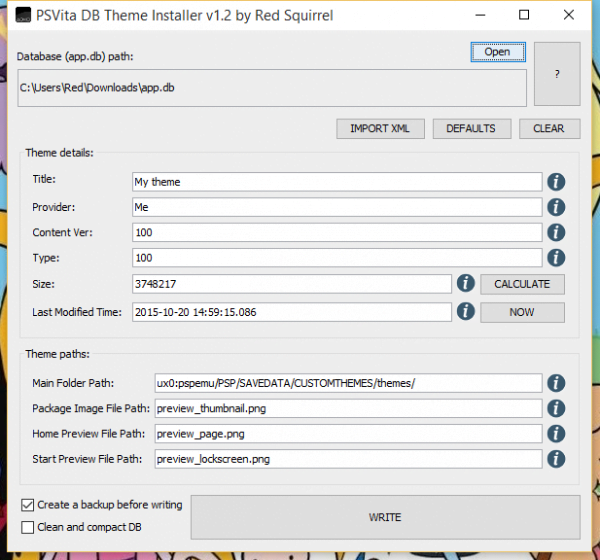Click the info icon beside Provider field

click(x=556, y=207)
